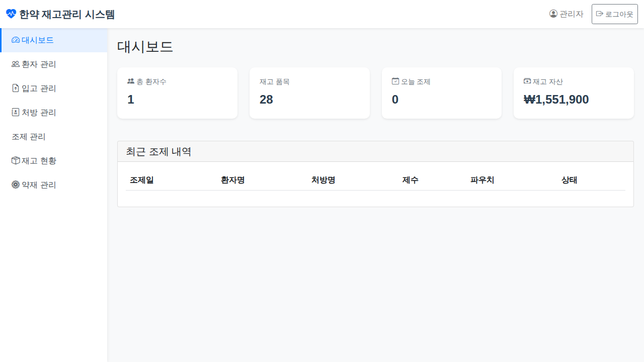Click the 한약 재고관리 시스템 title link
The width and height of the screenshot is (644, 362).
[67, 14]
